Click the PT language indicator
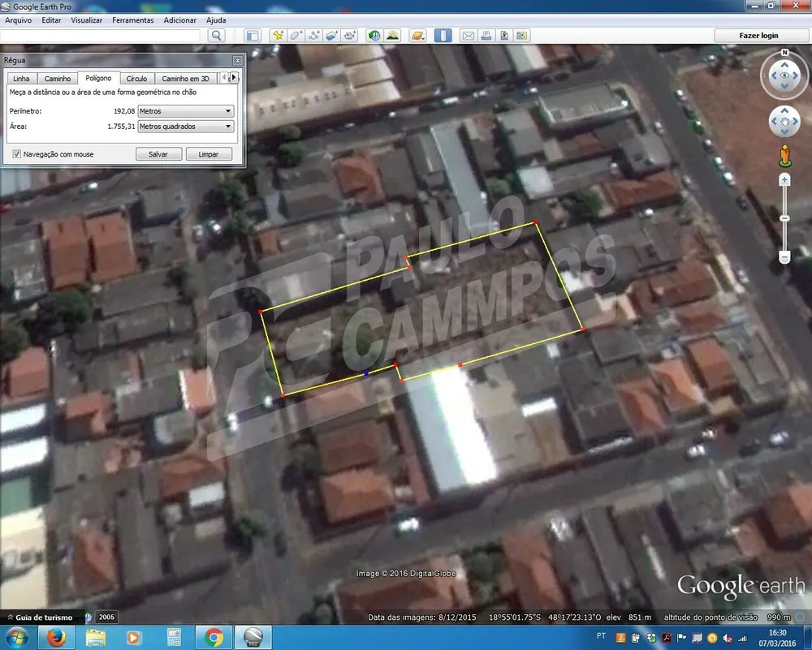The height and width of the screenshot is (650, 812). (601, 636)
